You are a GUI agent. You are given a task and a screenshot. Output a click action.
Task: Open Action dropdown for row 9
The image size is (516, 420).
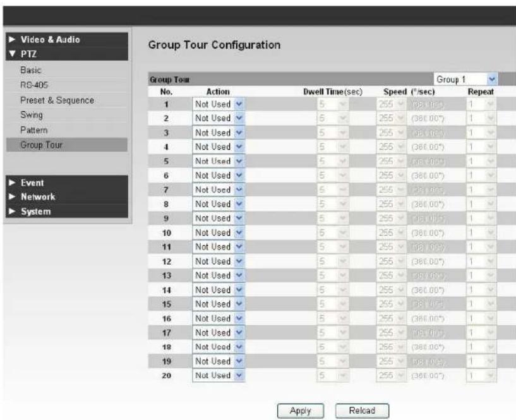219,219
